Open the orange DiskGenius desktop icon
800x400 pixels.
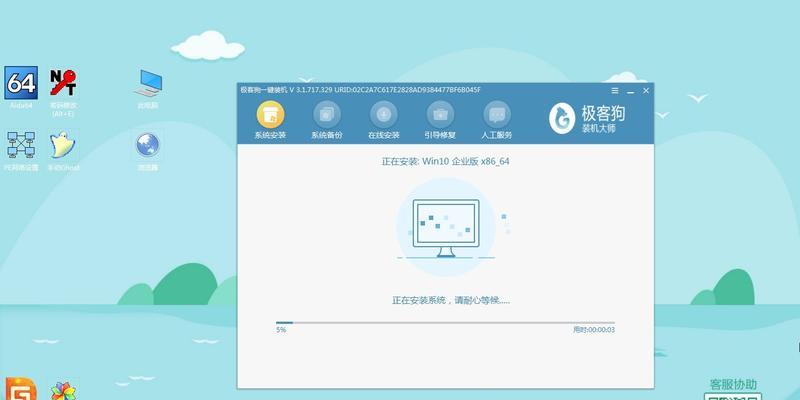point(21,389)
